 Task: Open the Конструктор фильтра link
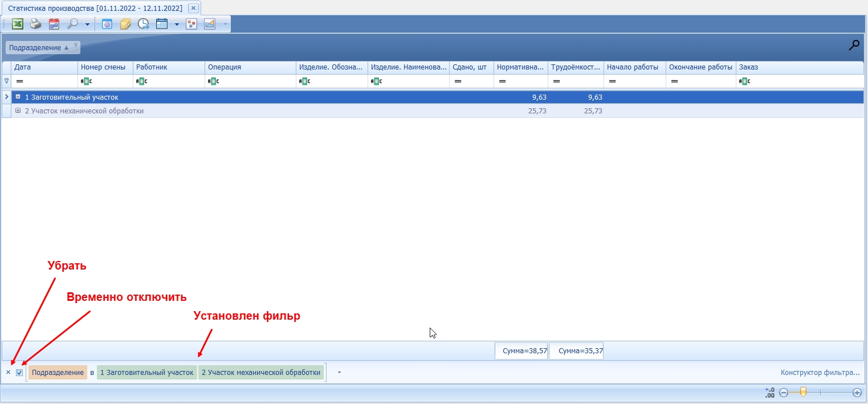pos(820,373)
